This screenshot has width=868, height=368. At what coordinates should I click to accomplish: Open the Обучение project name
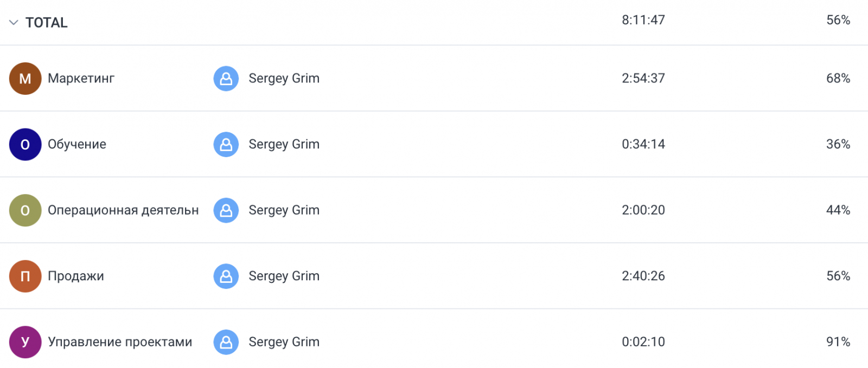tap(77, 145)
